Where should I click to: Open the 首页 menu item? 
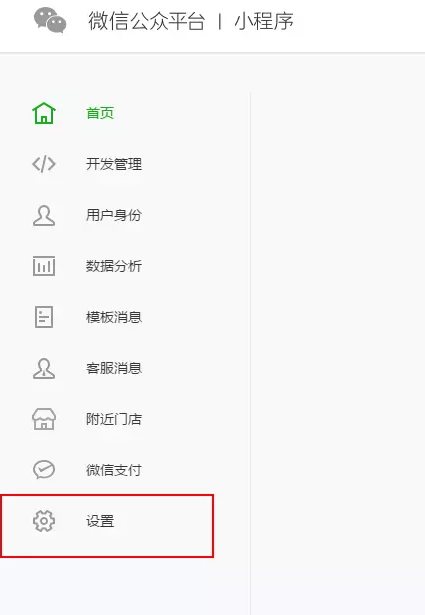point(100,113)
